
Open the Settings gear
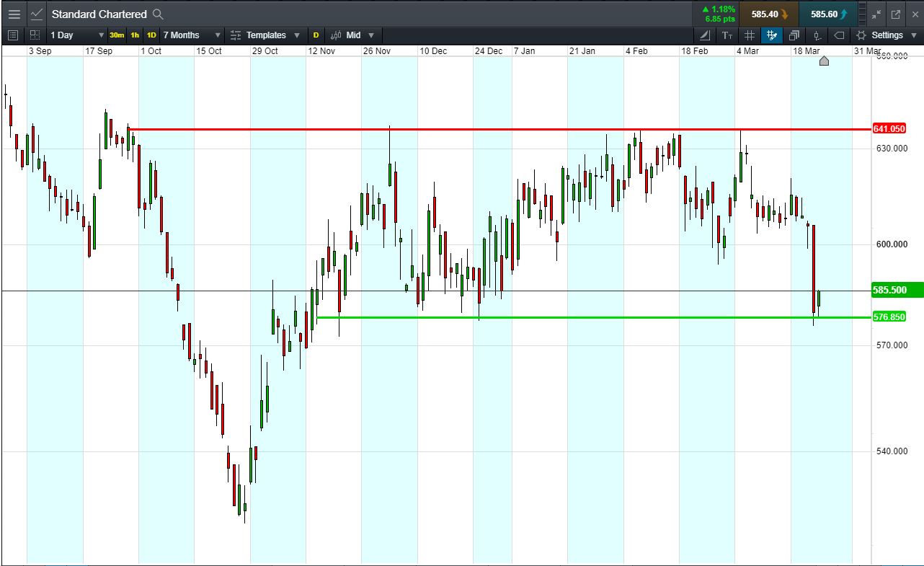861,35
